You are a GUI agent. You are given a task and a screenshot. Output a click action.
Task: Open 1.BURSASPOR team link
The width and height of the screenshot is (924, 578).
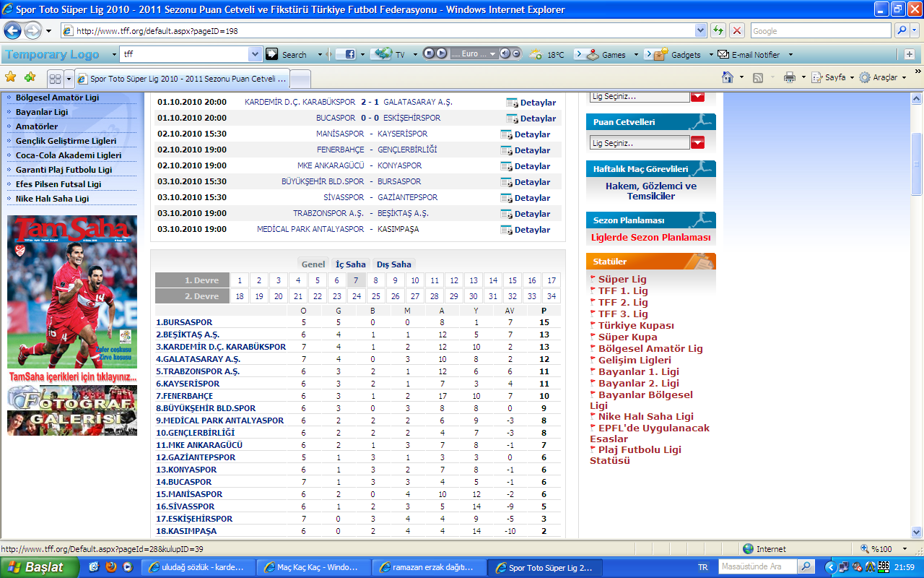pos(184,322)
